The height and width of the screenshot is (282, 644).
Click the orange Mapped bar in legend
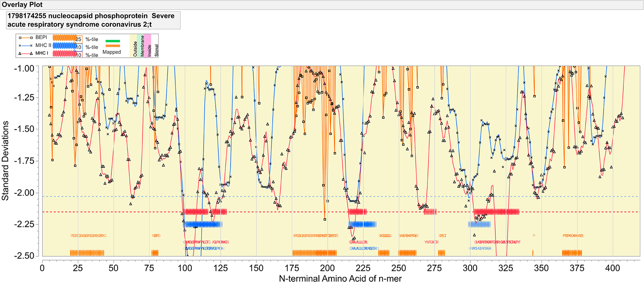click(113, 46)
